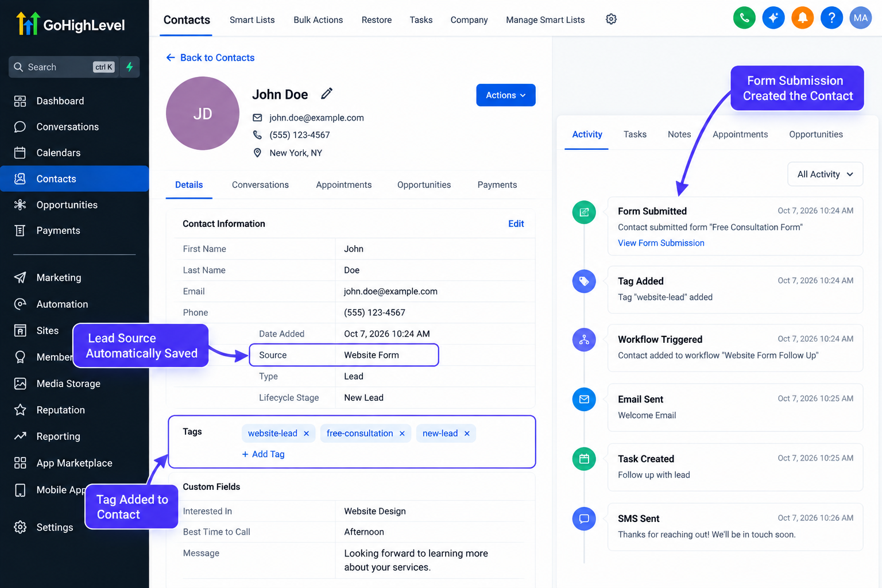Open App Marketplace in the sidebar
Image resolution: width=882 pixels, height=588 pixels.
[75, 463]
